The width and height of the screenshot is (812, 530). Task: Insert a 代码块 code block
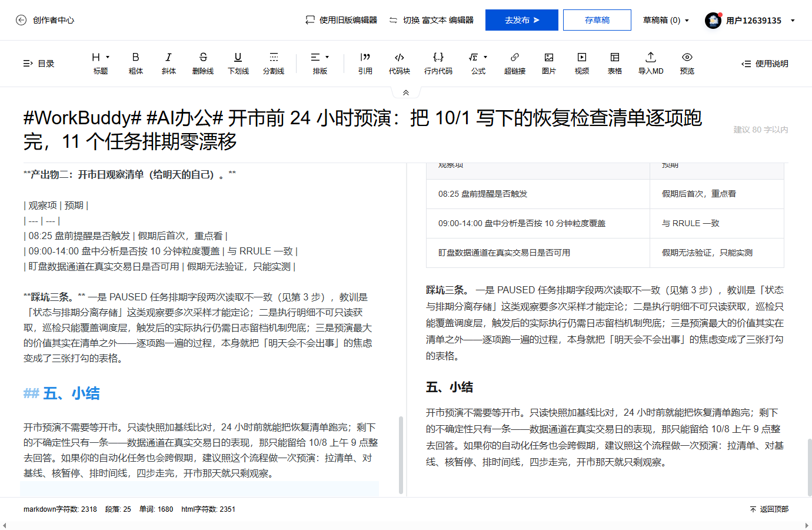400,64
